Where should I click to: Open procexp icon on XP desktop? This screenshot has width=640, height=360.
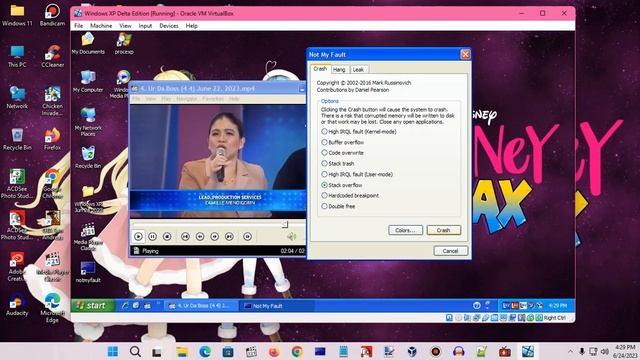click(x=124, y=44)
